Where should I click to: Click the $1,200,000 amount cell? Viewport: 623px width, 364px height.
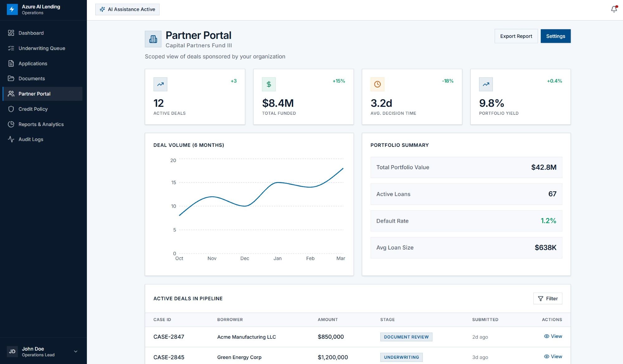[x=333, y=357]
